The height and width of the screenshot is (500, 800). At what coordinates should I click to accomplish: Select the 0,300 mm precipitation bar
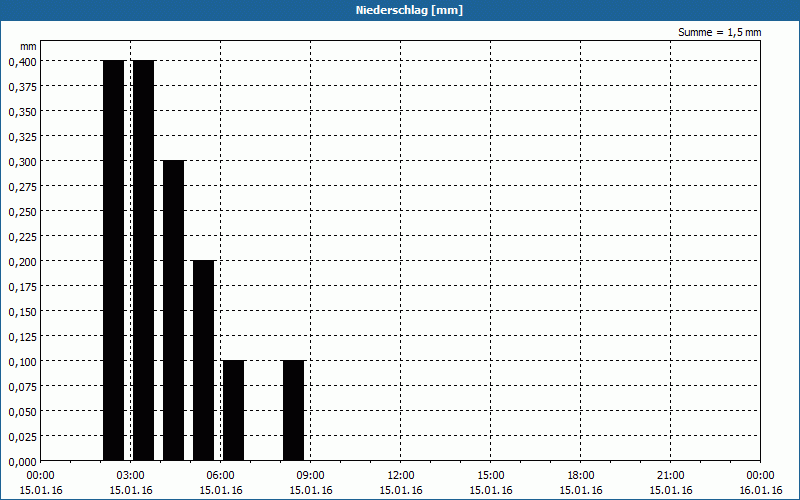[x=173, y=311]
